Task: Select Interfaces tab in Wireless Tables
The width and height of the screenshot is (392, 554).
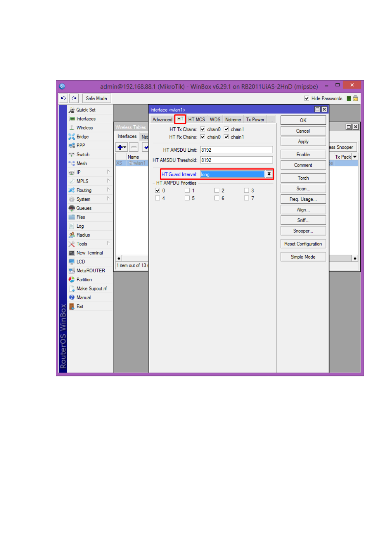Action: [x=127, y=136]
